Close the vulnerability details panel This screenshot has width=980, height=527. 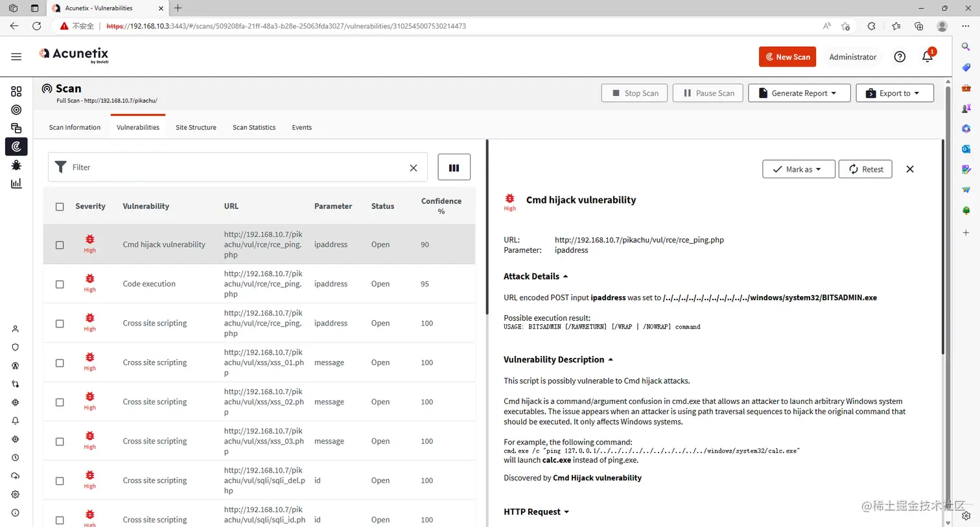[910, 169]
